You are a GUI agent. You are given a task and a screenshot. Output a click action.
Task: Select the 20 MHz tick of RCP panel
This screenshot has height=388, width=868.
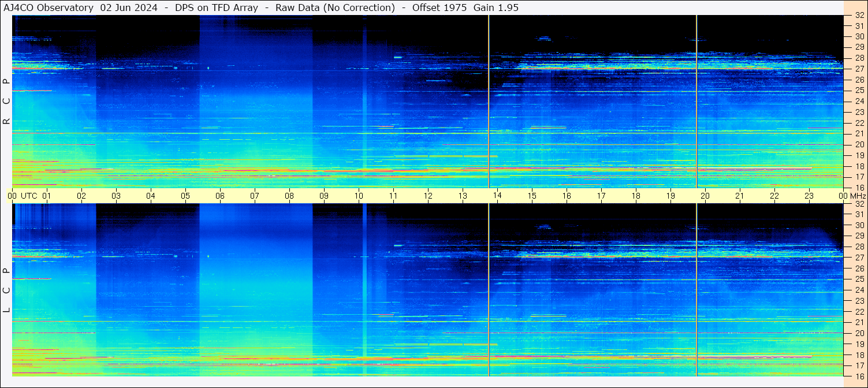point(859,144)
